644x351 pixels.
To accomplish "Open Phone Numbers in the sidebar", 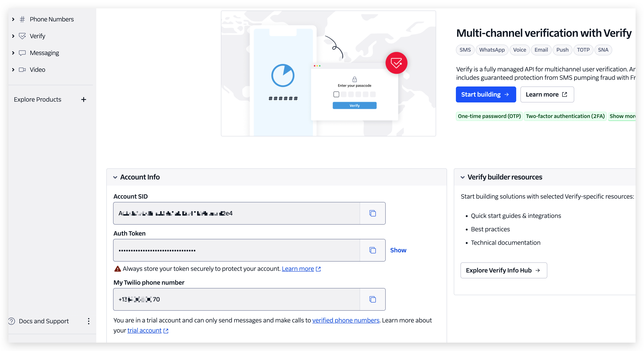I will pyautogui.click(x=52, y=19).
